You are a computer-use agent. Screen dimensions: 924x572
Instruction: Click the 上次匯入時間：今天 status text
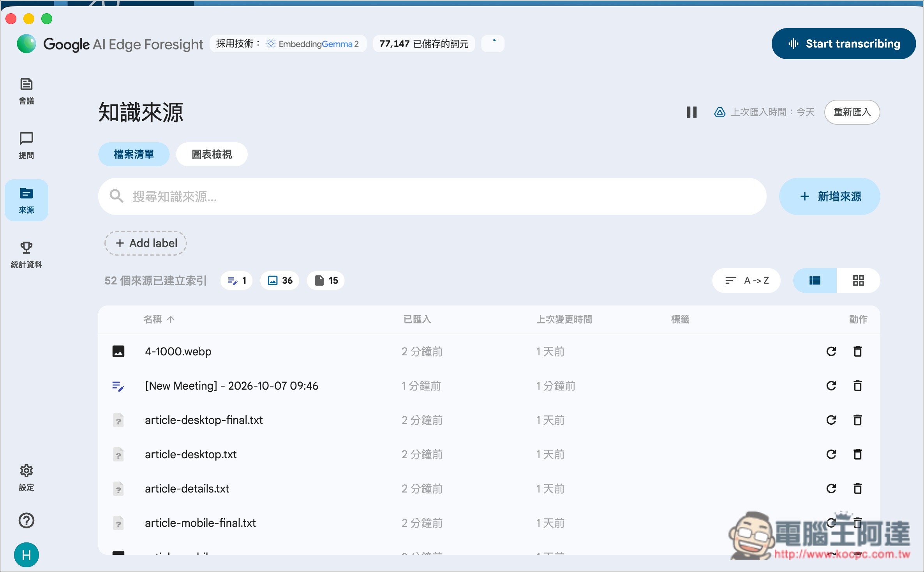point(773,112)
